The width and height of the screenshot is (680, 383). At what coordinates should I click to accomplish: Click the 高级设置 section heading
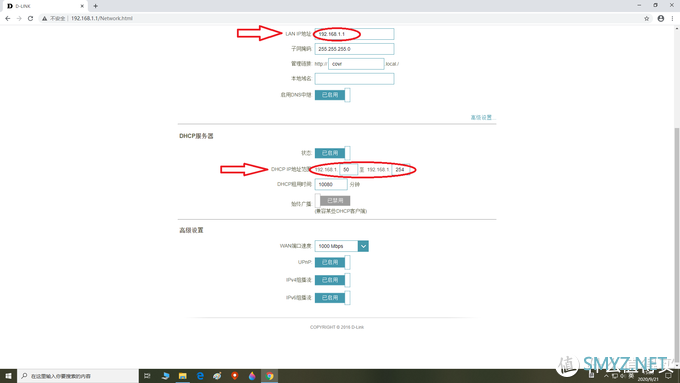(191, 230)
